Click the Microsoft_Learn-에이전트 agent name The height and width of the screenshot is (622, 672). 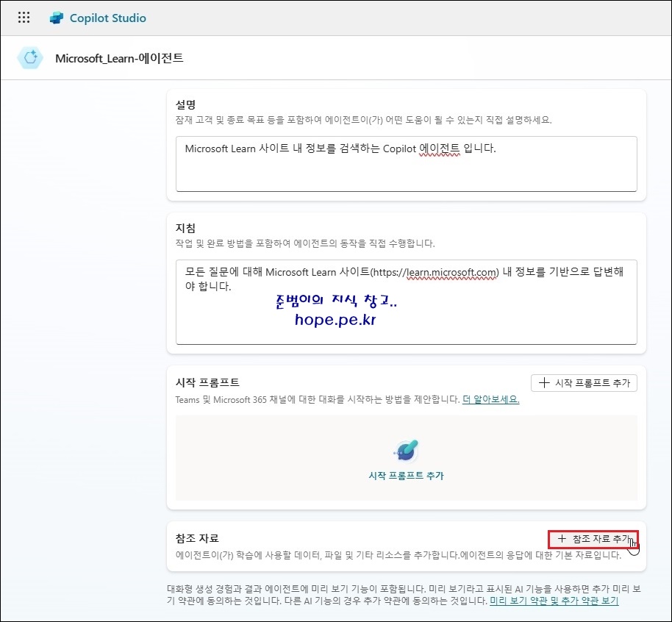tap(119, 58)
